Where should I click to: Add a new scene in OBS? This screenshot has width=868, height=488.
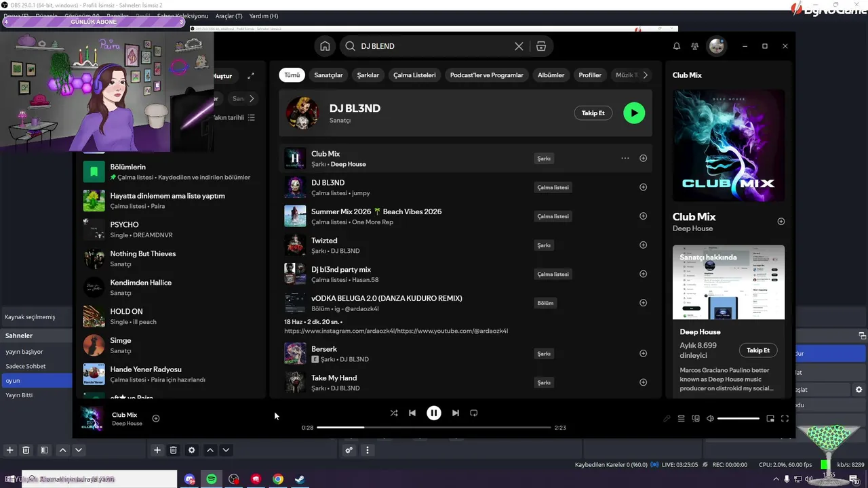[x=9, y=450]
